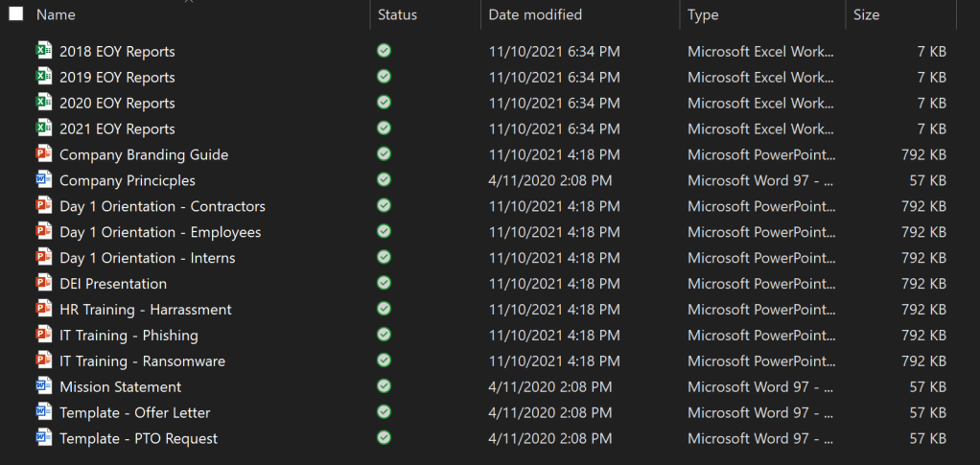Screen dimensions: 980x465
Task: Sort files by the Name column header
Action: tap(56, 15)
